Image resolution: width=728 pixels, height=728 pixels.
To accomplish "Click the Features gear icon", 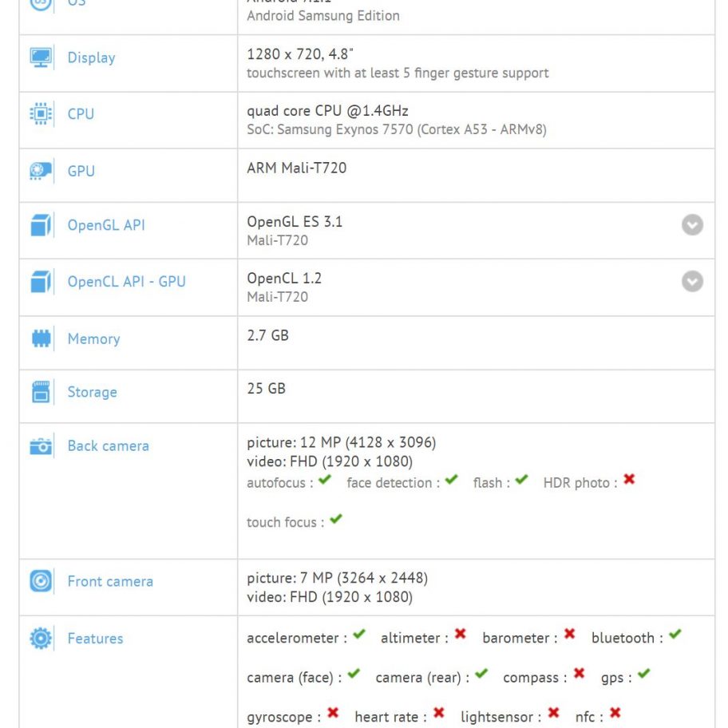I will (41, 639).
